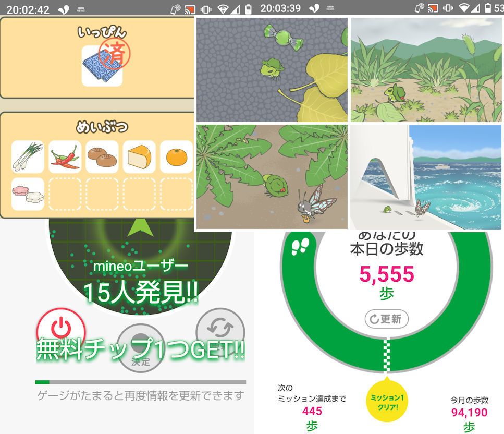Tap the left status bar vibrate icon
504x434 pixels.
coord(206,10)
